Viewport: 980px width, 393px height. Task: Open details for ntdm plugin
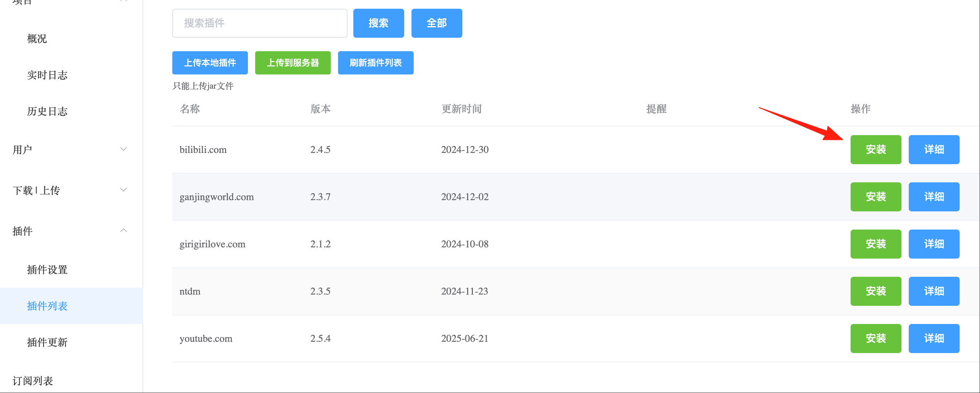934,291
